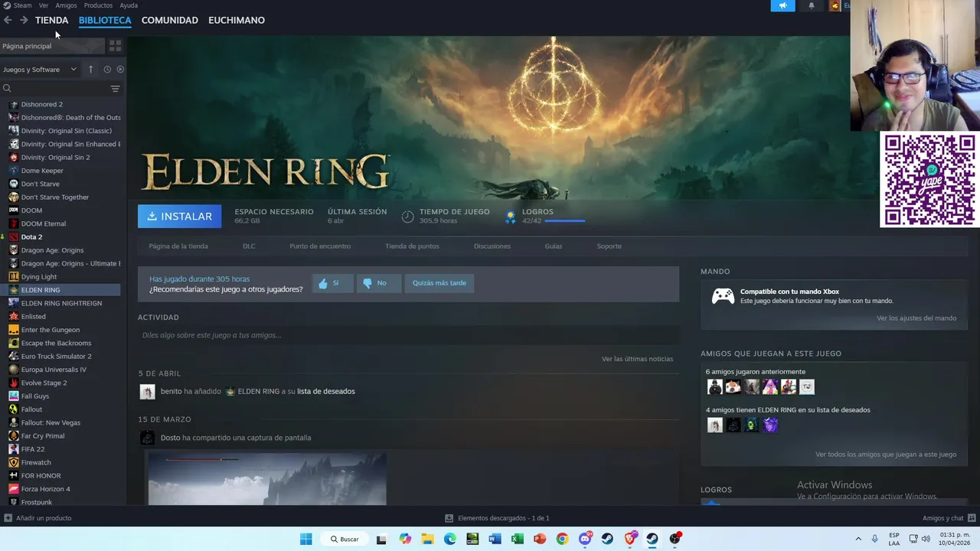Open the DLC link

point(249,246)
